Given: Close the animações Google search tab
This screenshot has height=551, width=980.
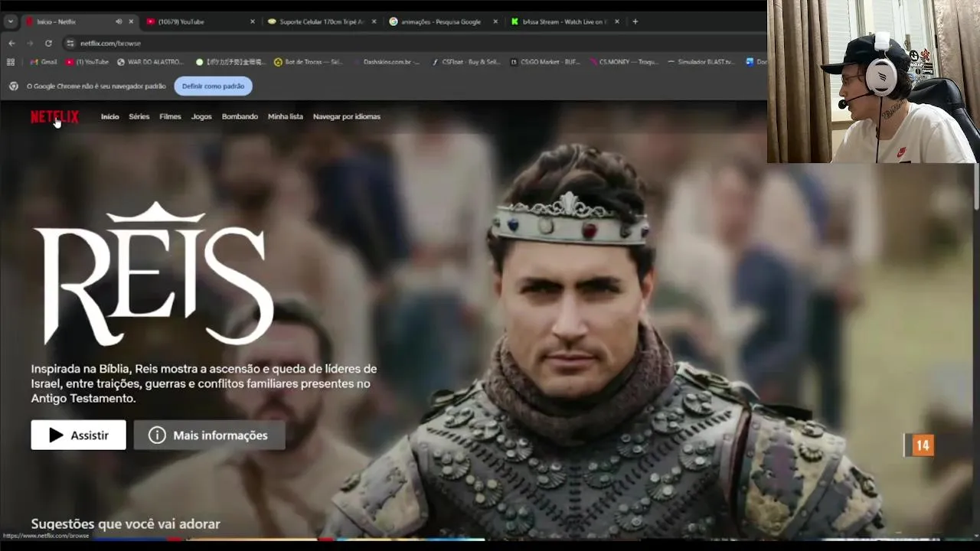Looking at the screenshot, I should coord(495,21).
